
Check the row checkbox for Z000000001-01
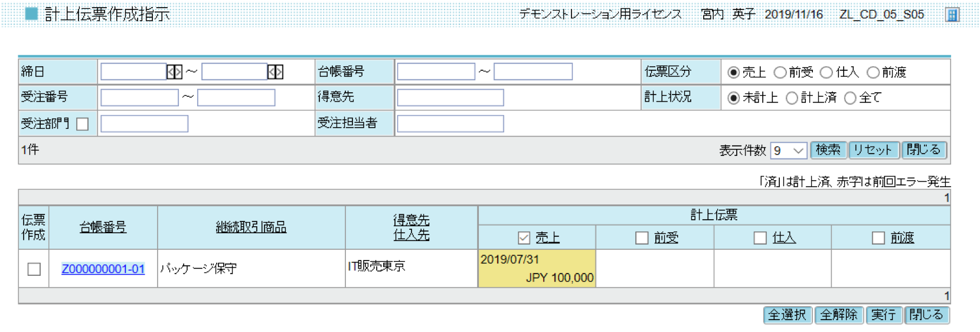tap(34, 269)
